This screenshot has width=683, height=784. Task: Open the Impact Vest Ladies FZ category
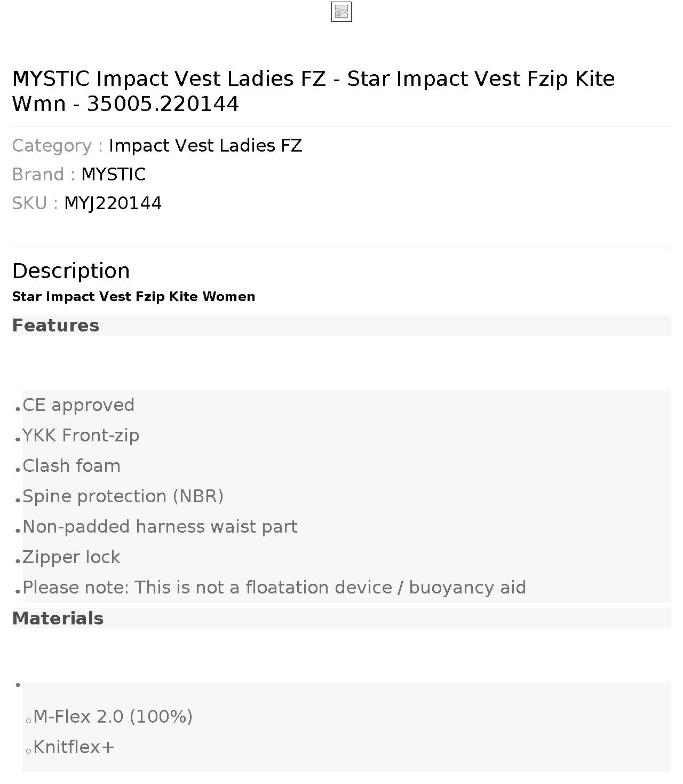205,146
